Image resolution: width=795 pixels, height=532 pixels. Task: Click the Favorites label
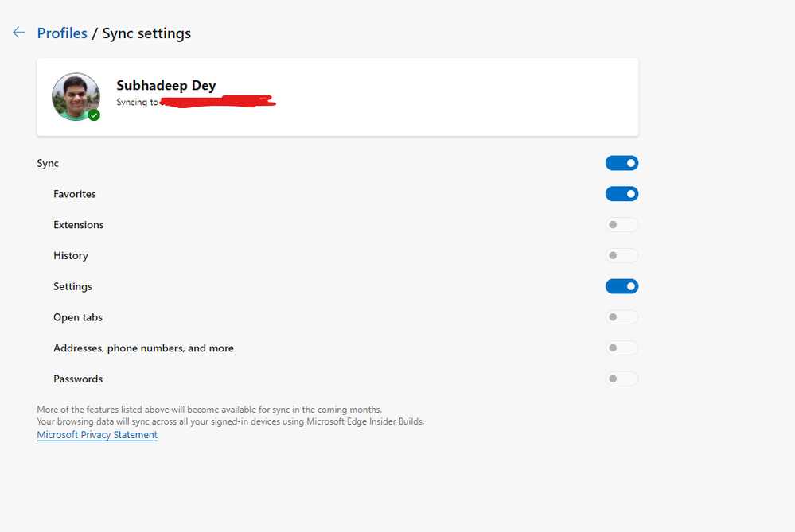pos(75,194)
